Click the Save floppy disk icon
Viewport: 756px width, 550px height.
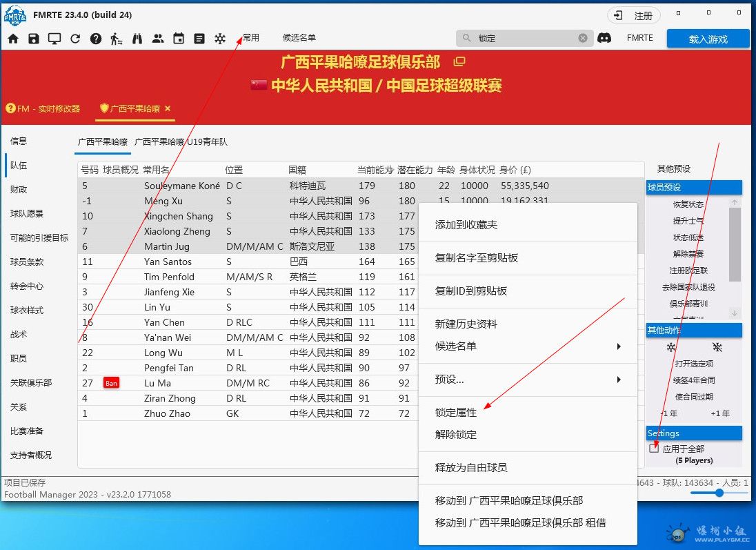pyautogui.click(x=34, y=39)
